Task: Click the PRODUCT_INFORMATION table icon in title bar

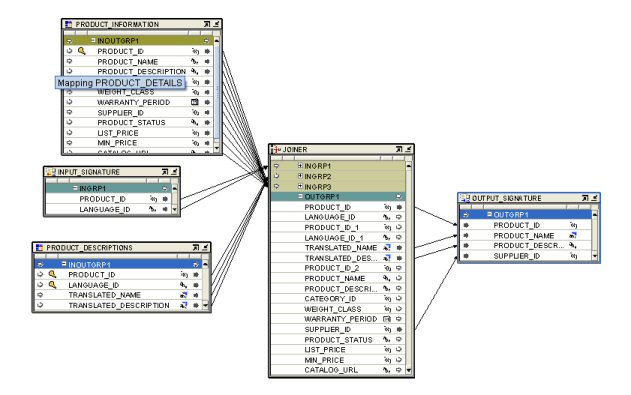Action: click(69, 25)
